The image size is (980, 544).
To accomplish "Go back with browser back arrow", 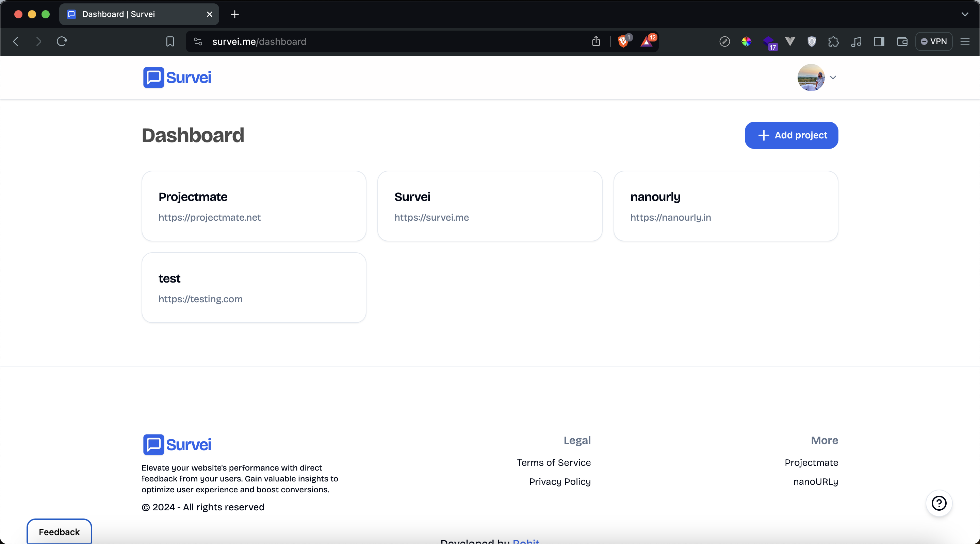I will (x=16, y=41).
